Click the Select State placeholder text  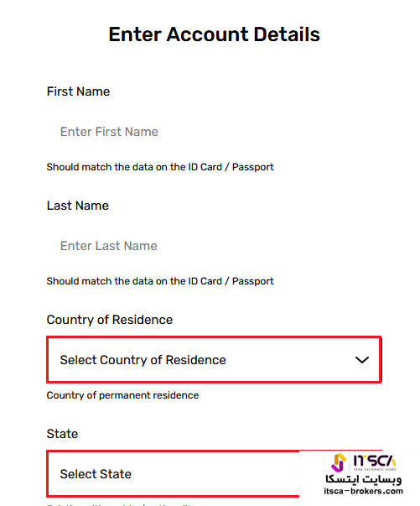pos(96,474)
